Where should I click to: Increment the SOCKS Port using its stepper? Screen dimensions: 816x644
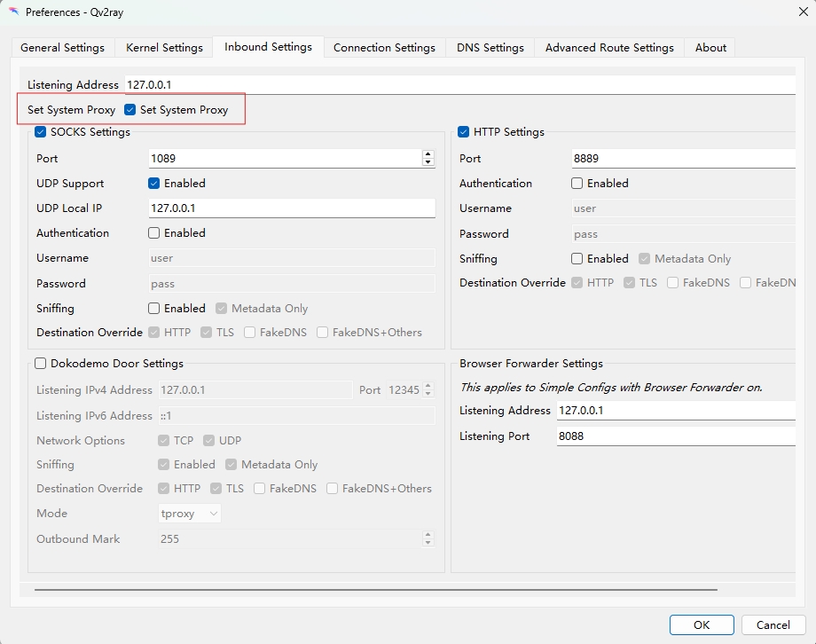428,153
